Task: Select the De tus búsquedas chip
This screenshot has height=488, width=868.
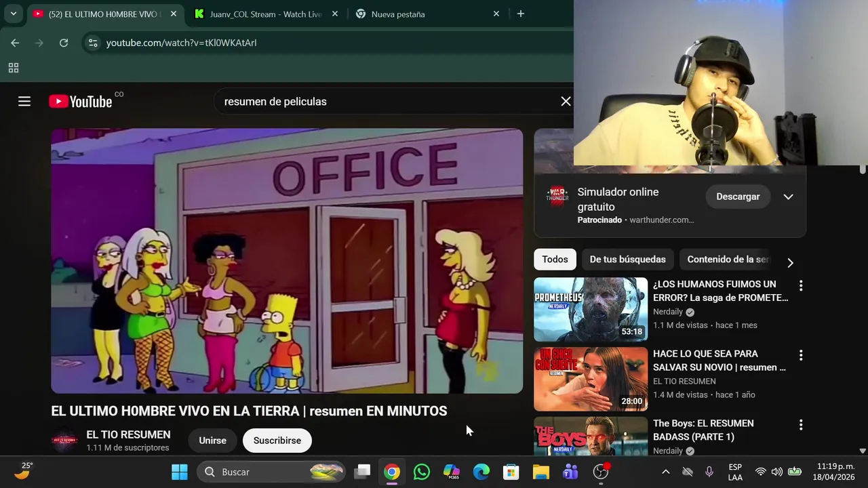Action: (x=628, y=260)
